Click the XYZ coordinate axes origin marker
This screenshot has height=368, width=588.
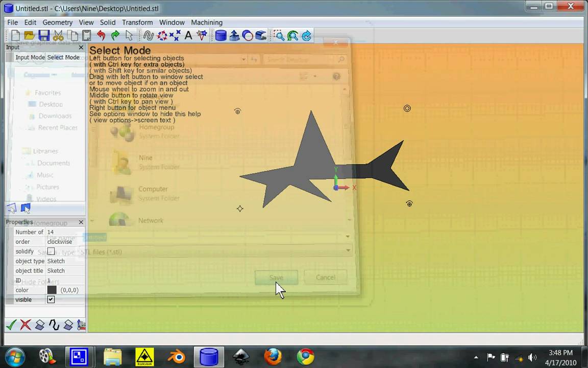[x=336, y=187]
